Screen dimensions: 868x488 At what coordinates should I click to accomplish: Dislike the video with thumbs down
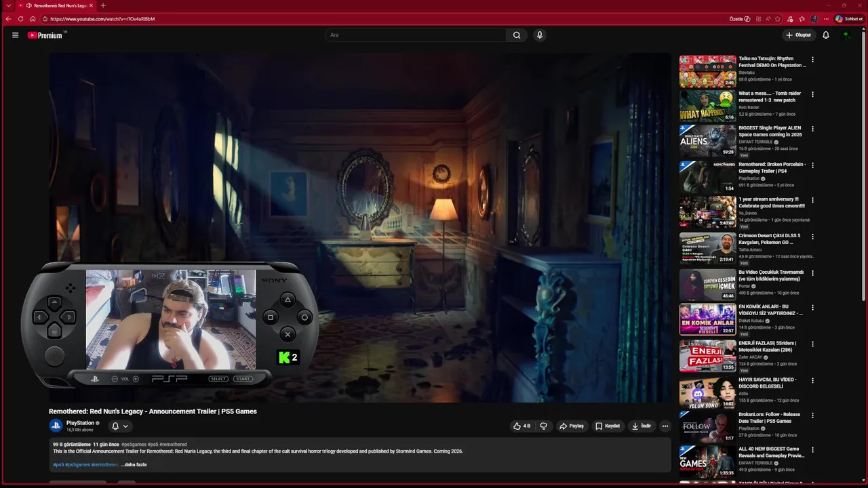tap(543, 426)
